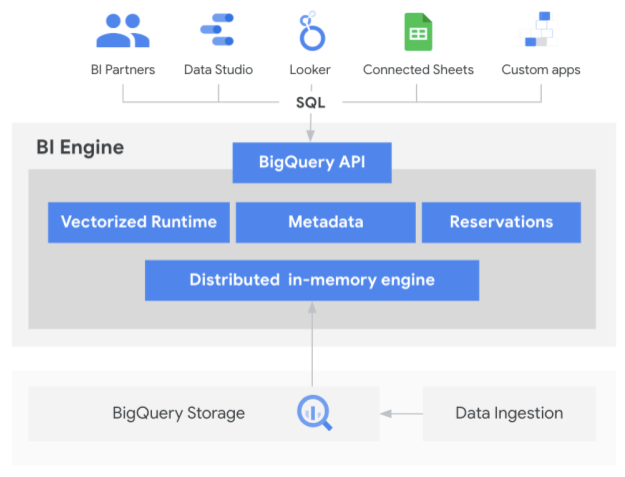Click the Data Studio logo icon

click(217, 29)
